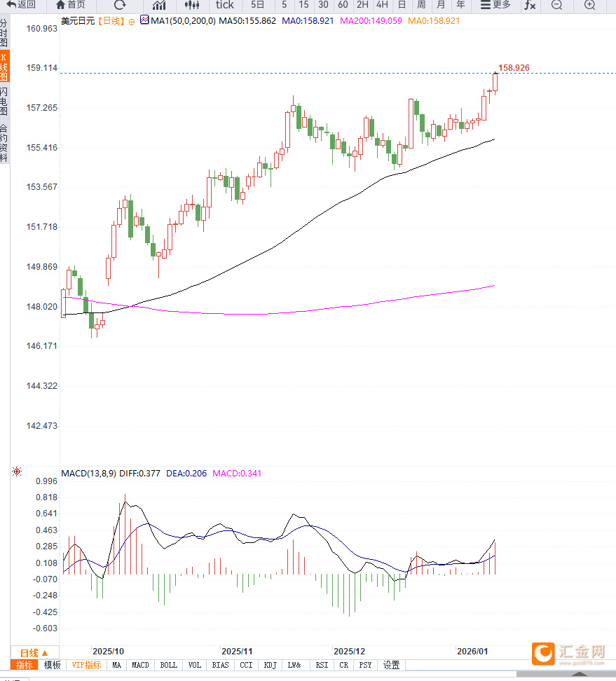
Task: Select the candlestick chart style icon
Action: click(x=192, y=5)
